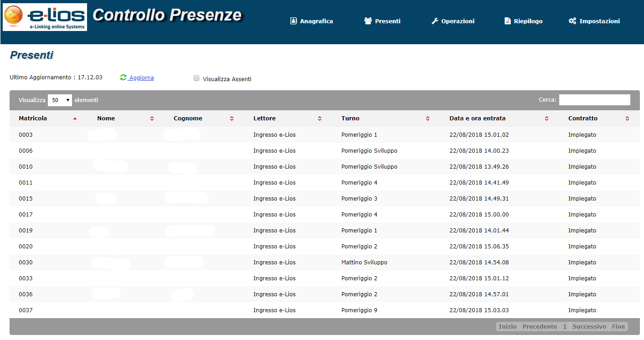
Task: Select matricola 0011 cell
Action: pyautogui.click(x=26, y=183)
